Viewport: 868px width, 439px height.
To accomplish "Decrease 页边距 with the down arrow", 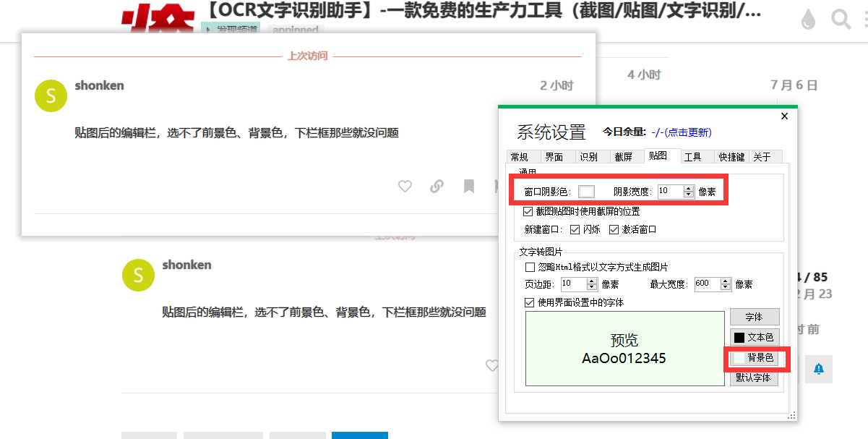I will [591, 287].
